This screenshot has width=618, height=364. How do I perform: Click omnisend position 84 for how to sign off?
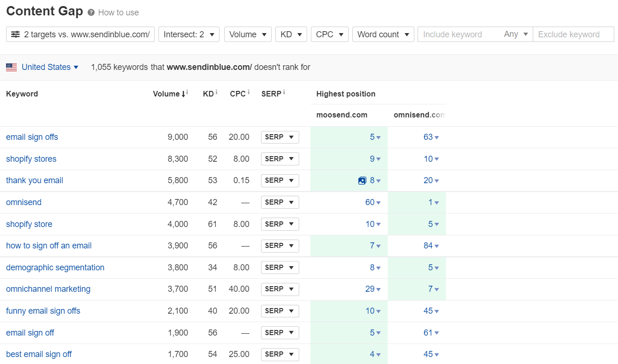(x=431, y=246)
